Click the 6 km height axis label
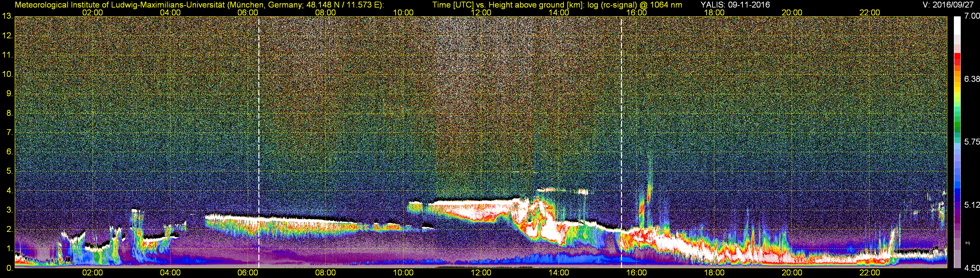The height and width of the screenshot is (278, 980). pos(9,151)
